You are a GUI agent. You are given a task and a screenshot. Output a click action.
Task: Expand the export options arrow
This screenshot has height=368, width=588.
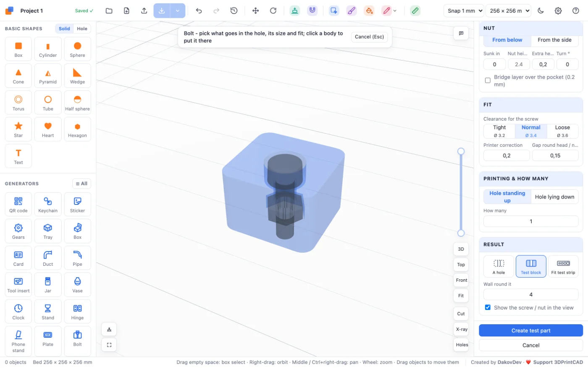coord(178,11)
